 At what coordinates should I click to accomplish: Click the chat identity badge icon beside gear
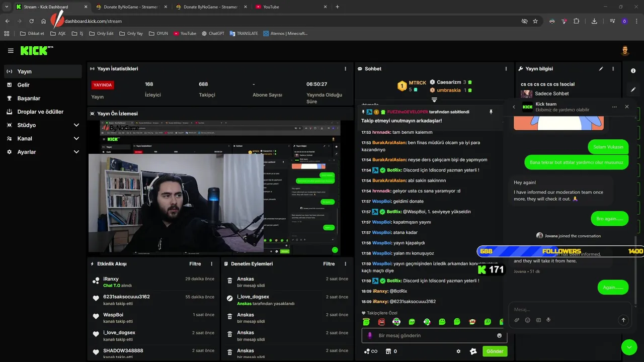tap(473, 351)
